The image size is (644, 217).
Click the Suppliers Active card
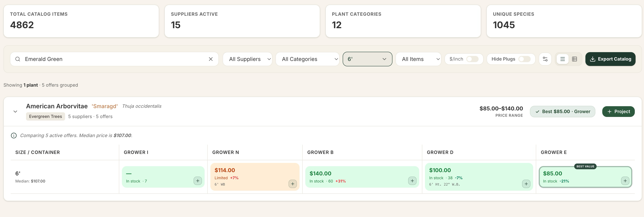[x=242, y=21]
